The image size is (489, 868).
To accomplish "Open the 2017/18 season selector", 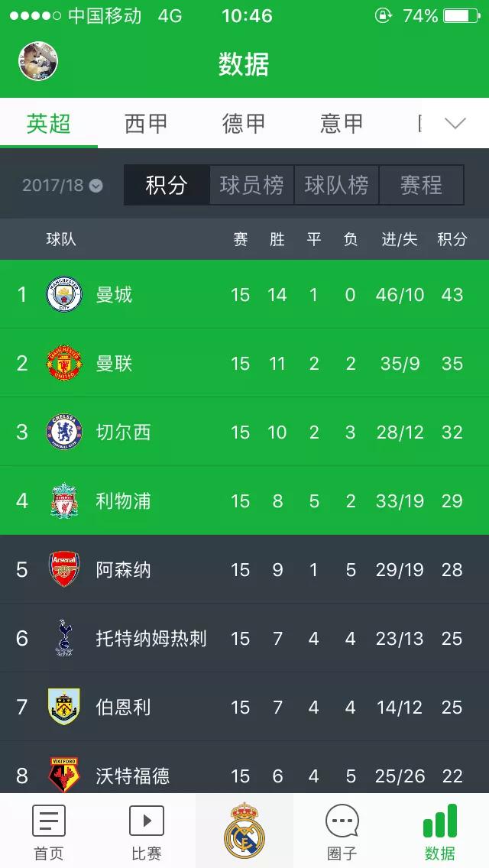I will pos(59,185).
